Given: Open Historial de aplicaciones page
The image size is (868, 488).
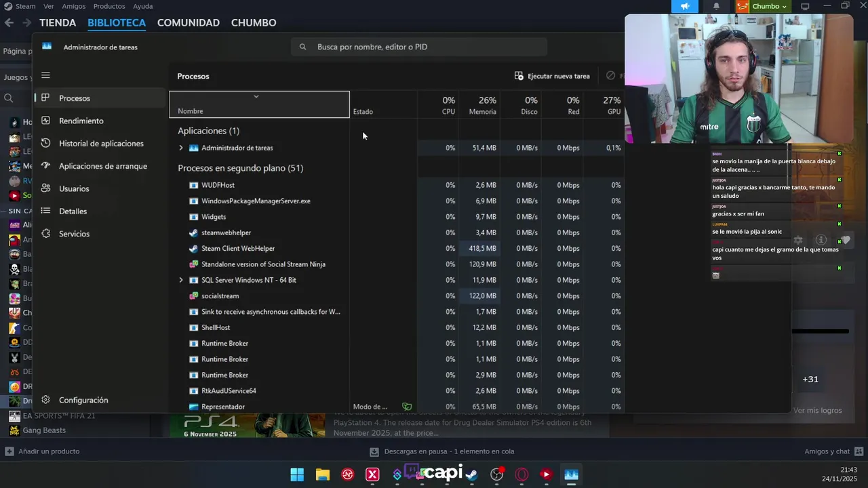Looking at the screenshot, I should tap(101, 144).
